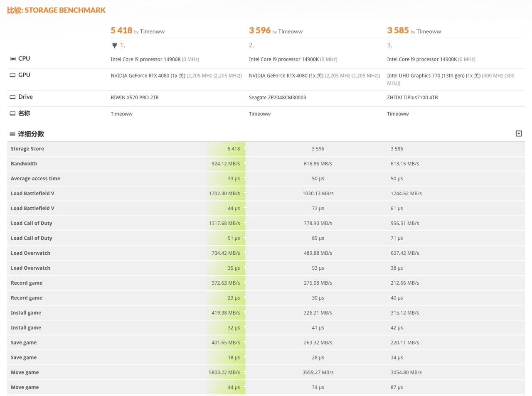Open the 5 418 score result link
Viewport: 532px width, 396px height.
(121, 30)
